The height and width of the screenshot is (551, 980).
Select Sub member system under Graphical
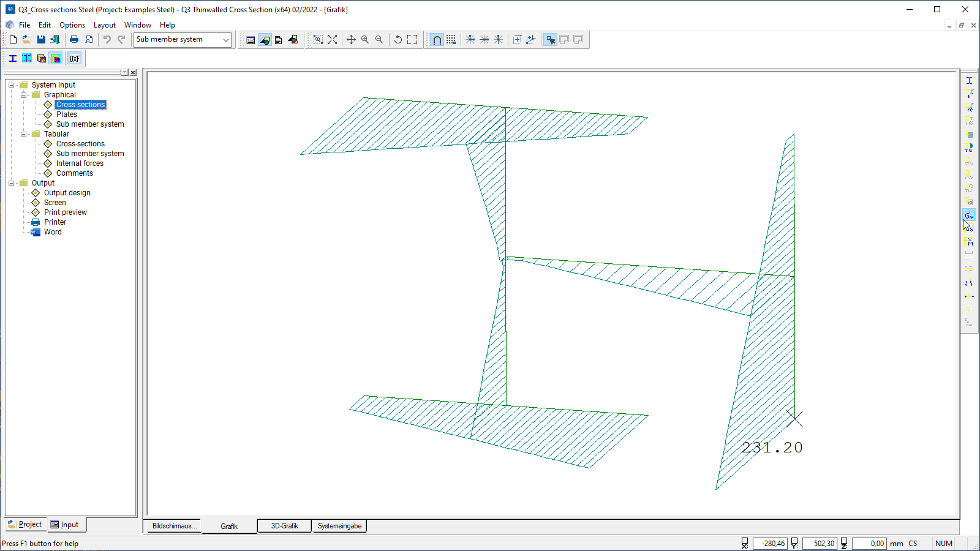(x=90, y=124)
